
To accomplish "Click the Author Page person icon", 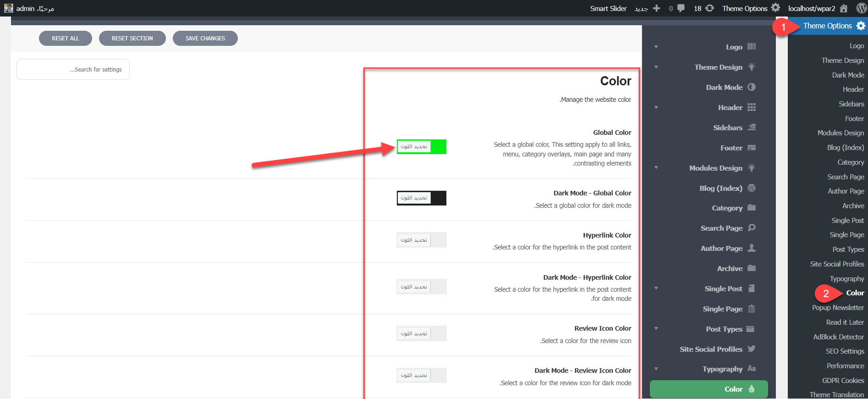I will pos(752,248).
